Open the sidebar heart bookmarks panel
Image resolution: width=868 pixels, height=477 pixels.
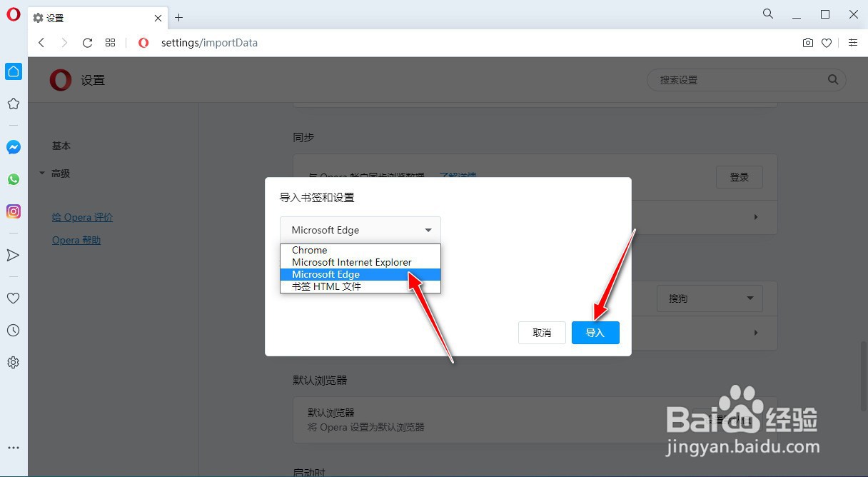point(13,298)
